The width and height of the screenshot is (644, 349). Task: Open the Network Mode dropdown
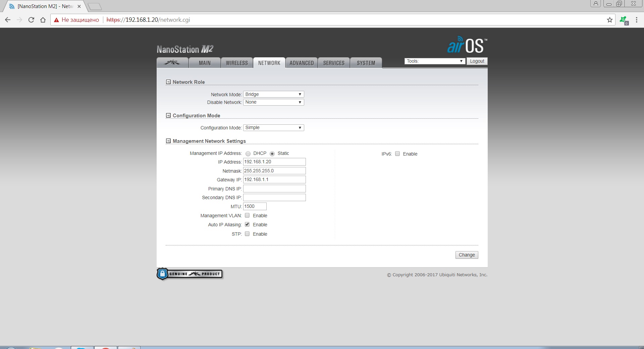coord(273,94)
